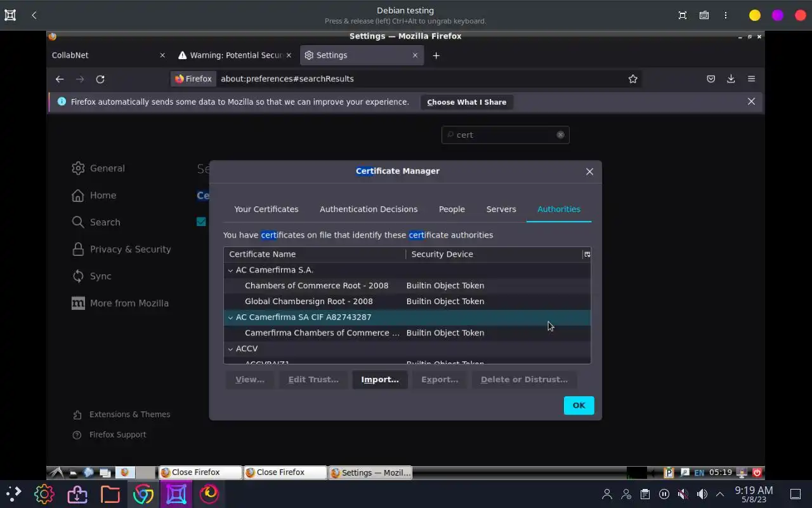This screenshot has height=508, width=812.
Task: Open Privacy & Security settings
Action: (x=121, y=249)
